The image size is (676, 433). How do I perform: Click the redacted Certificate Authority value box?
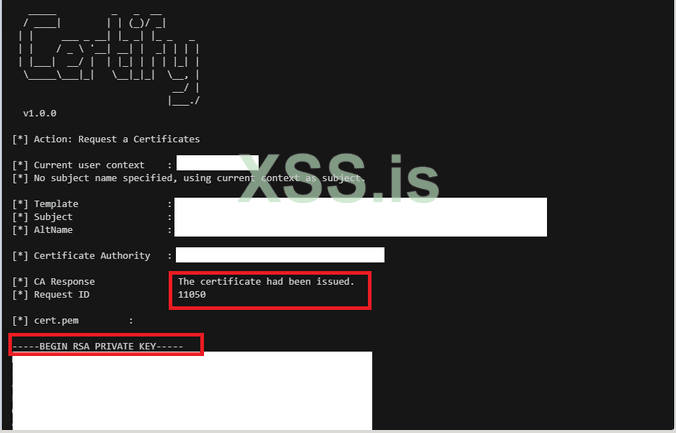[280, 255]
